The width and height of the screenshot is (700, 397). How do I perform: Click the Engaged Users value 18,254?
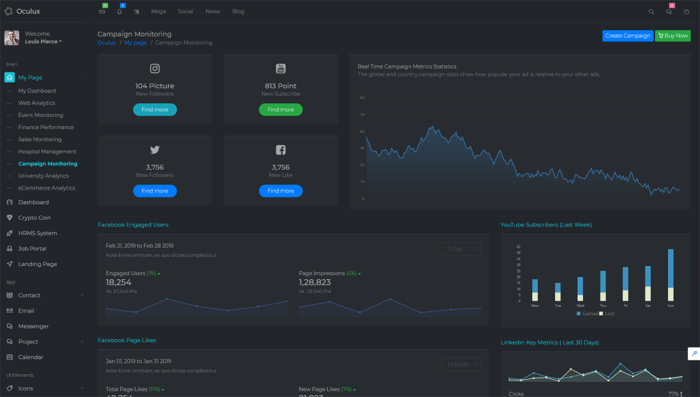pos(118,282)
